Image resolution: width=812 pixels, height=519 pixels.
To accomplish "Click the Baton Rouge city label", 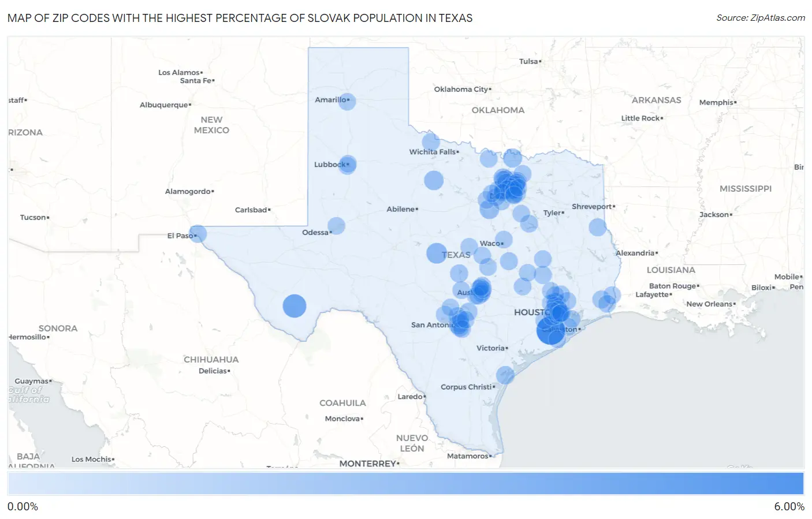I will click(x=673, y=286).
